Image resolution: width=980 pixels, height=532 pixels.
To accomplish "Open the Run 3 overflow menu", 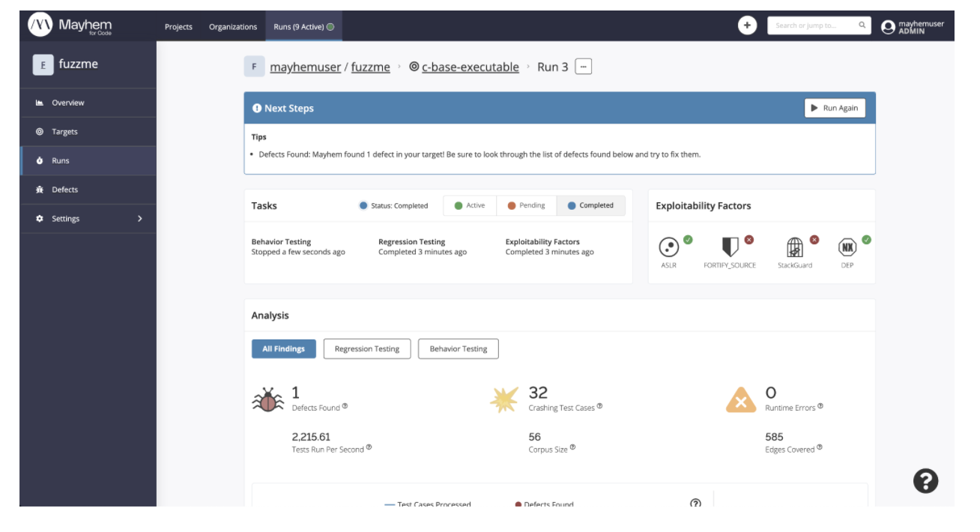I will pos(582,66).
